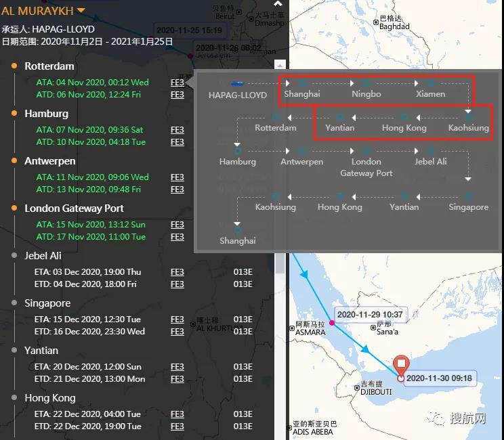Open the FE3 link on Jebel Ali ETA row
The width and height of the screenshot is (504, 440).
177,272
